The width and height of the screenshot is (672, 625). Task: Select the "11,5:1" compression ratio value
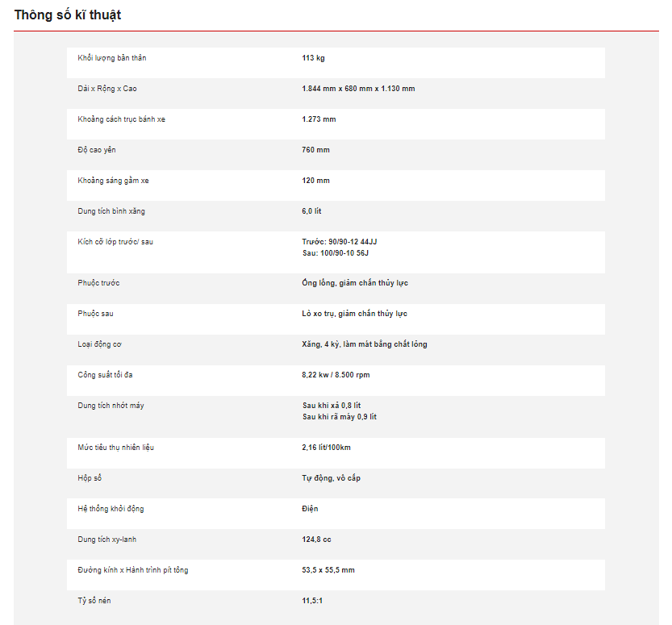coord(312,601)
